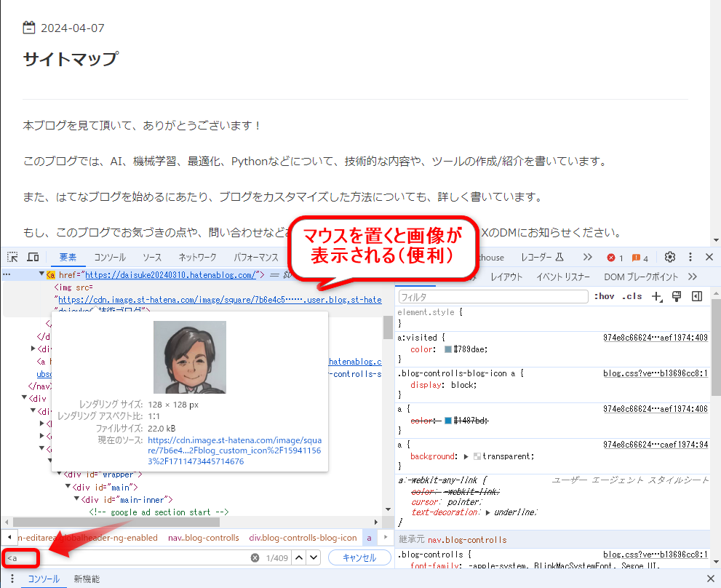Open the element row actions ellipsis

(x=7, y=274)
